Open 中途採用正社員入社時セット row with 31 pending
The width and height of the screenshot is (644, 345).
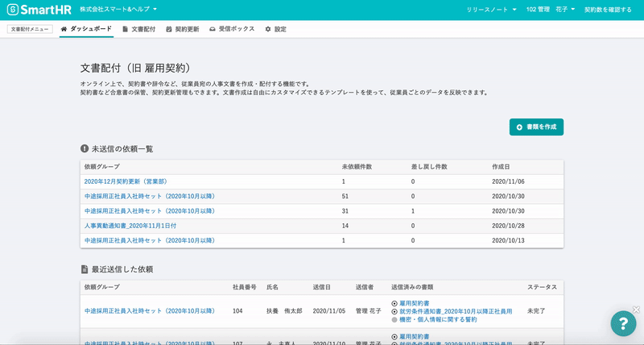[x=150, y=211]
